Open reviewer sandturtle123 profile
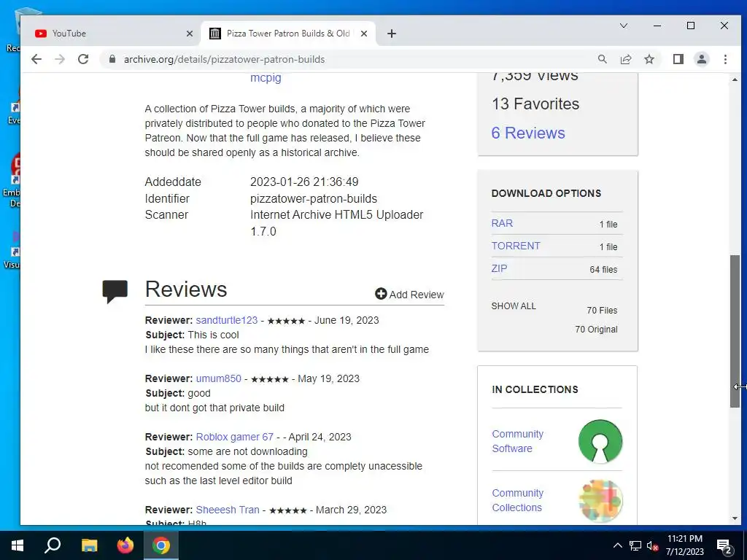Viewport: 747px width, 560px height. coord(227,320)
